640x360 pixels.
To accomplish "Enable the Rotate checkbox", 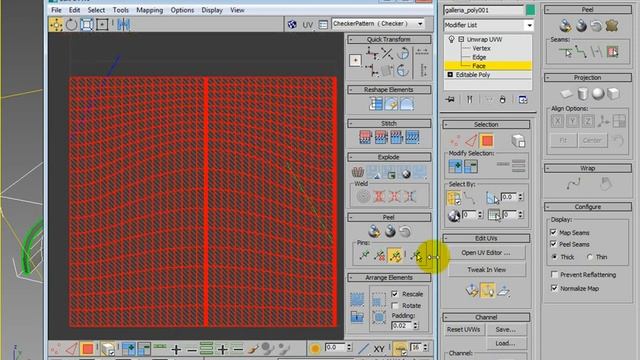I will pyautogui.click(x=395, y=305).
